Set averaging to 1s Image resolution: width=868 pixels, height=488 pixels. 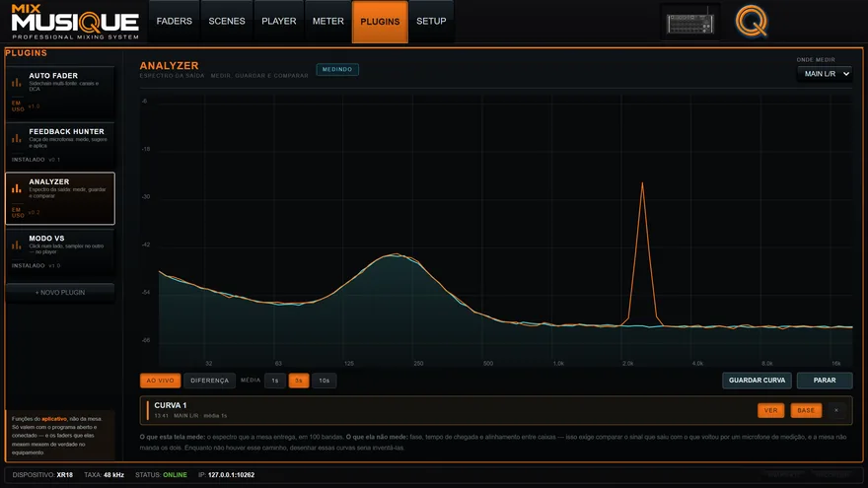[274, 381]
